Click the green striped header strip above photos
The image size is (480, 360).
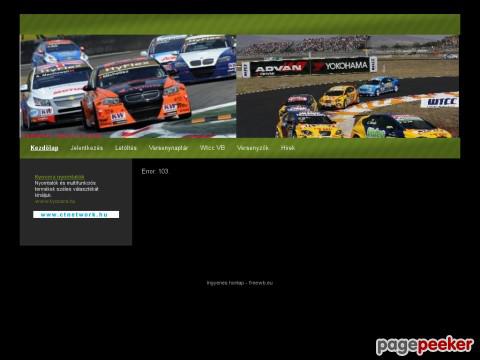tap(240, 24)
